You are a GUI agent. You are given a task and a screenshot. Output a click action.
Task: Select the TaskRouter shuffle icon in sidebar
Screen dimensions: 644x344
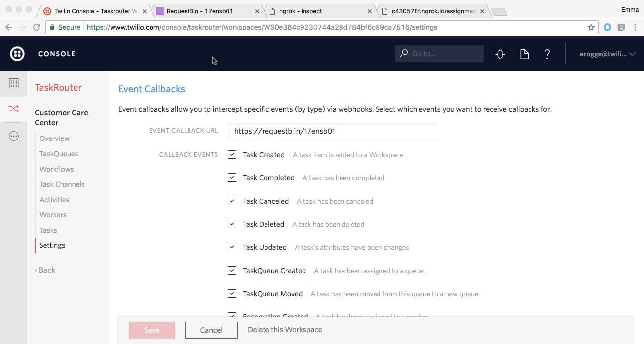tap(14, 109)
